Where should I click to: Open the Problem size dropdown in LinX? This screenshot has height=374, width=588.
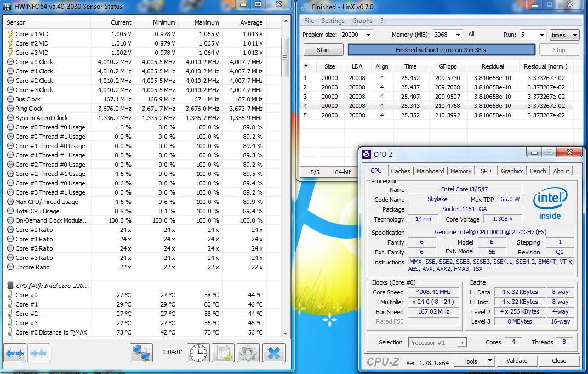[369, 35]
